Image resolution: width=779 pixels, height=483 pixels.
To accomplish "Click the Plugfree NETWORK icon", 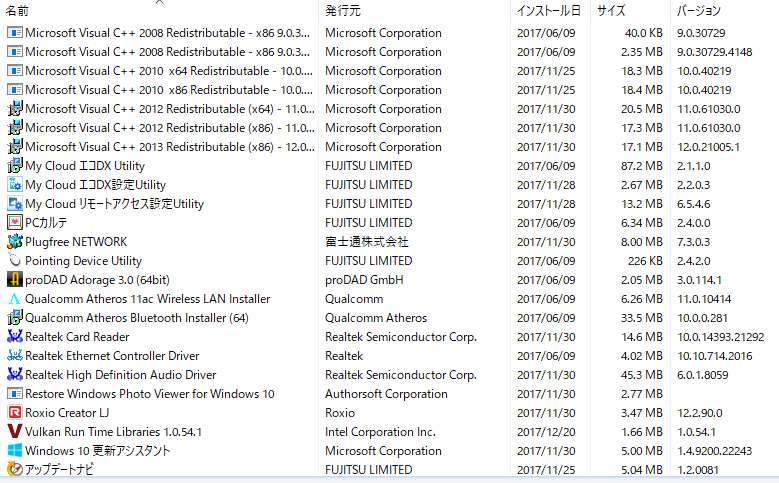I will [x=15, y=242].
